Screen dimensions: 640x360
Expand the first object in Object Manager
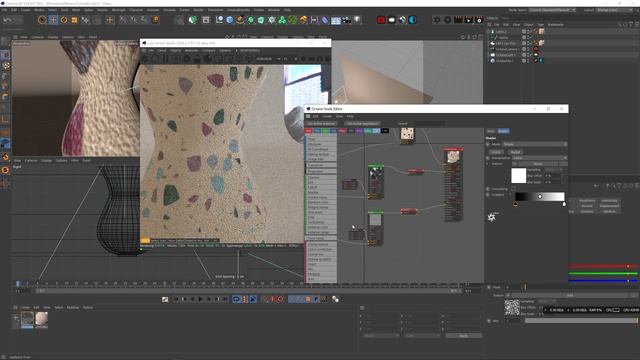pyautogui.click(x=488, y=31)
